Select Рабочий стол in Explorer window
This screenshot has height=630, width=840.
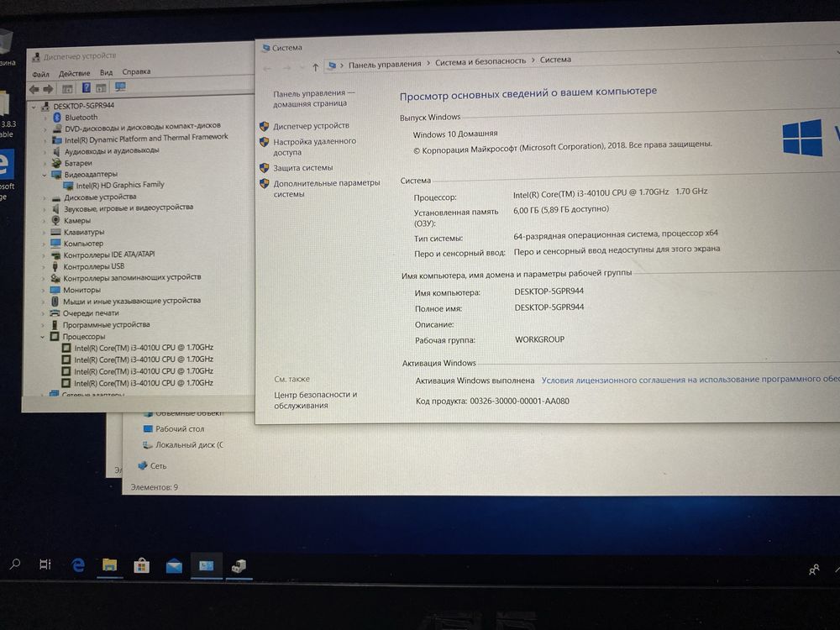tap(180, 429)
